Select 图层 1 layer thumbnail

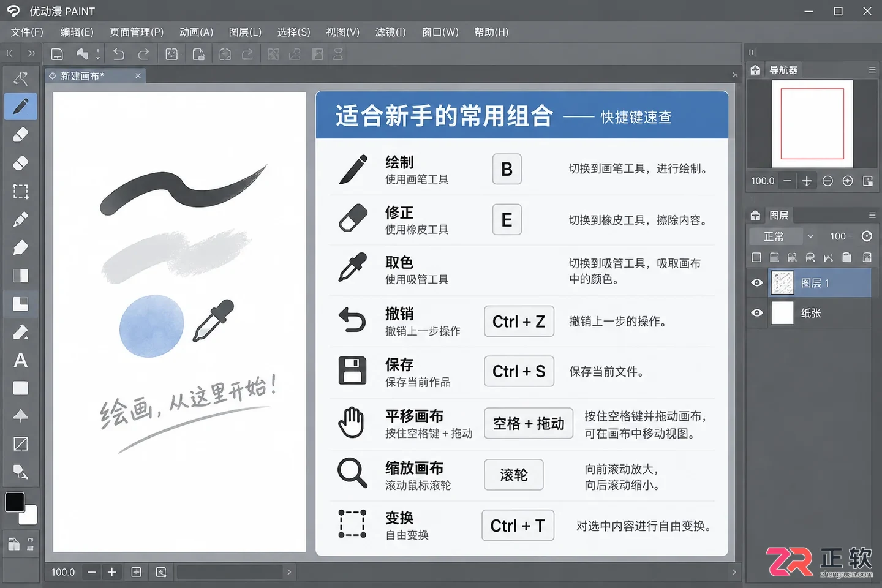[782, 282]
